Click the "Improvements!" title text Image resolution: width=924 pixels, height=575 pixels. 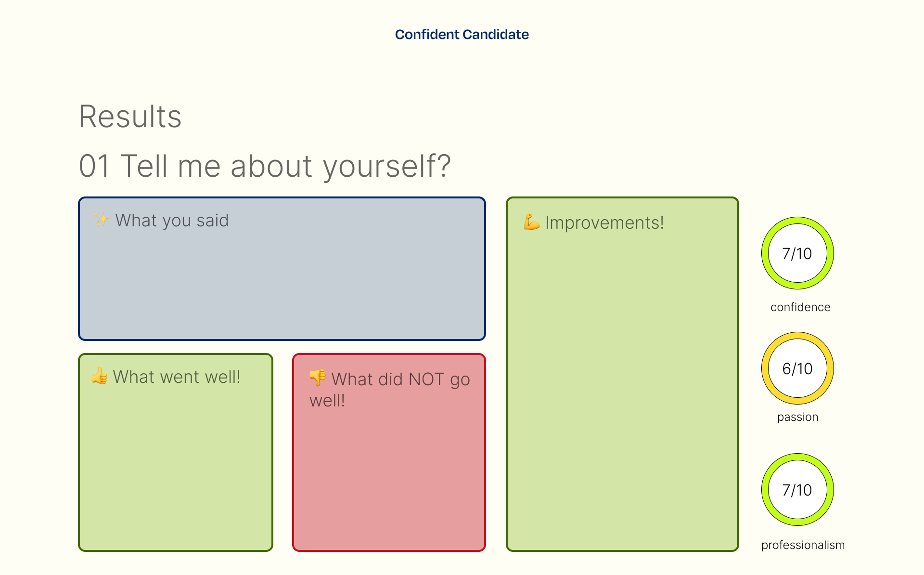click(604, 223)
